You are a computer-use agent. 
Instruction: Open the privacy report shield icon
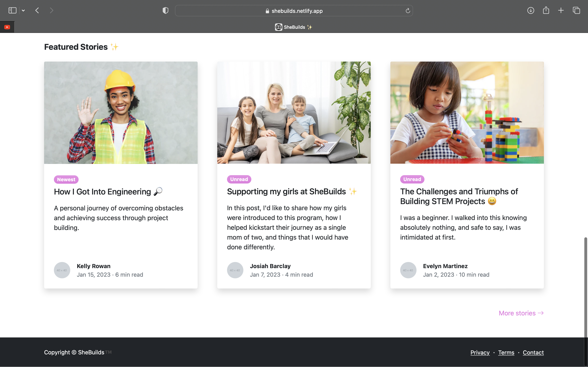[x=165, y=10]
